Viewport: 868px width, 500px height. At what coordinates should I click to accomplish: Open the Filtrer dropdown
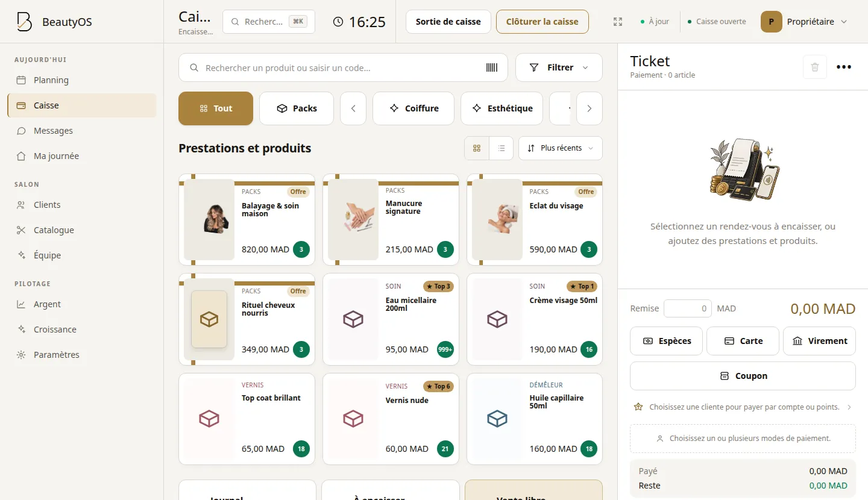tap(559, 67)
